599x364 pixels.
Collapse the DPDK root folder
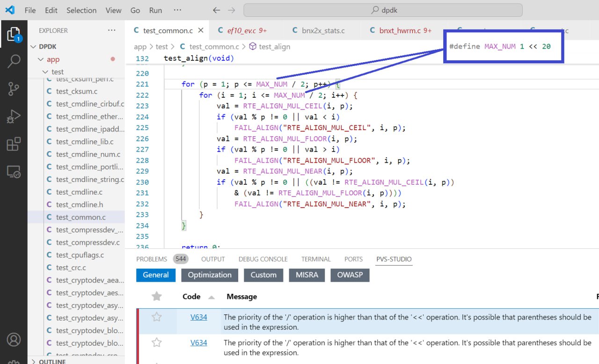tap(34, 47)
